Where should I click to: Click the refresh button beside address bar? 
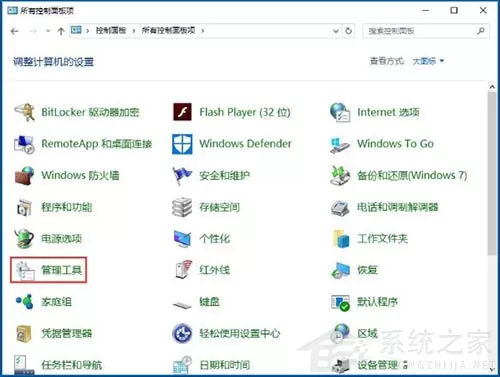(x=348, y=31)
